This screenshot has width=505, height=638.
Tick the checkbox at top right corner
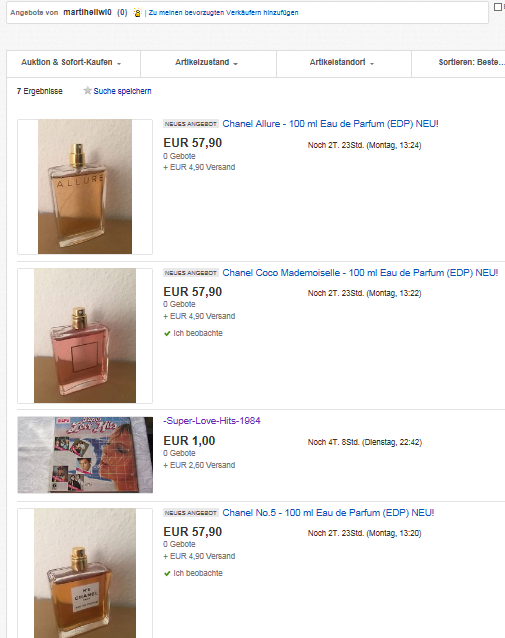coord(498,7)
